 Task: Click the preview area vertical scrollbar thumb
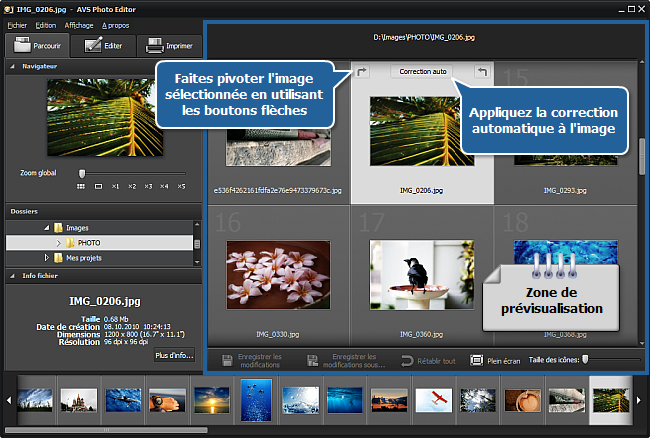tap(642, 156)
